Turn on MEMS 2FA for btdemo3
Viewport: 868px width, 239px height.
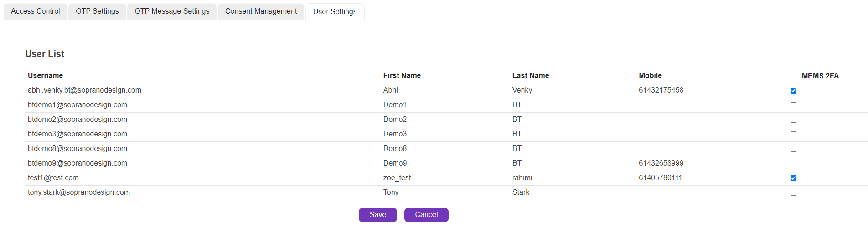[793, 134]
